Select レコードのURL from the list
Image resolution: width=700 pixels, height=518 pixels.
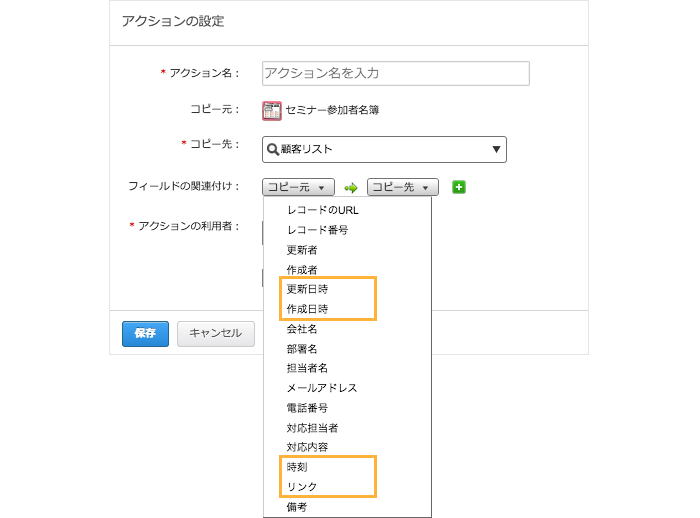pos(322,210)
